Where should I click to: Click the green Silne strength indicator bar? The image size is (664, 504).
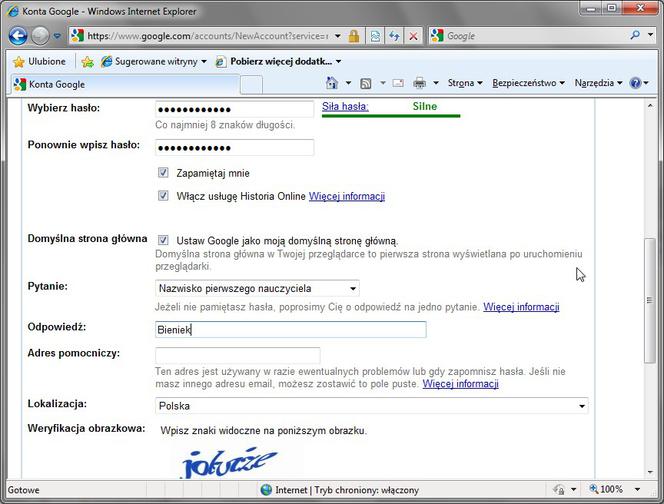(391, 115)
